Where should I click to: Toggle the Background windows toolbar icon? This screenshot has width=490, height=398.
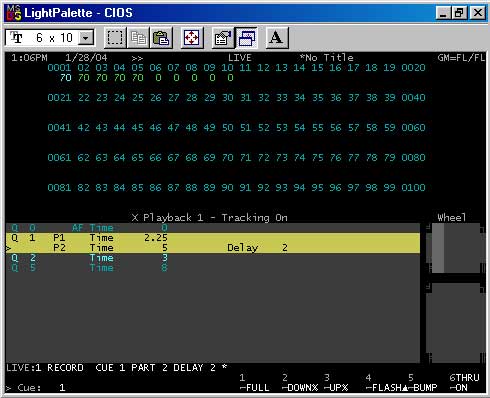coord(246,38)
